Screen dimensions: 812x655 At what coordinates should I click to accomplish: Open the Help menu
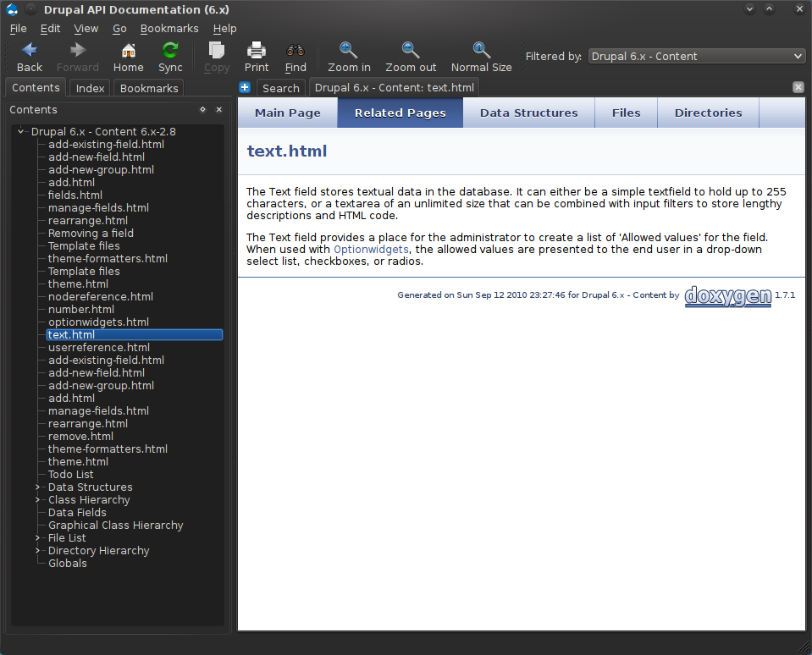coord(224,29)
